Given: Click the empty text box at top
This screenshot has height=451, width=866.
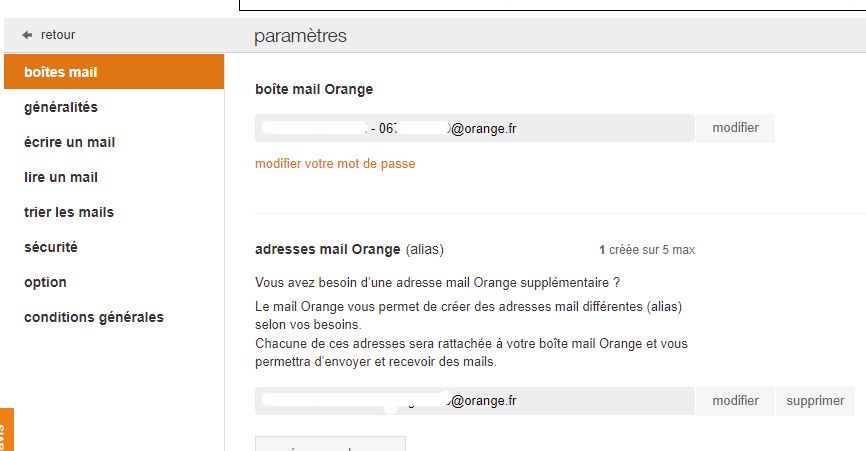Looking at the screenshot, I should (552, 5).
